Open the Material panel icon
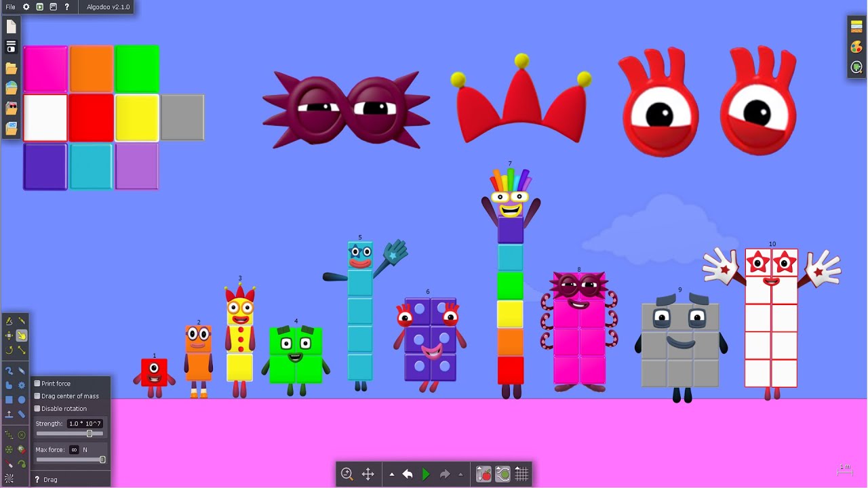868x488 pixels. [856, 27]
